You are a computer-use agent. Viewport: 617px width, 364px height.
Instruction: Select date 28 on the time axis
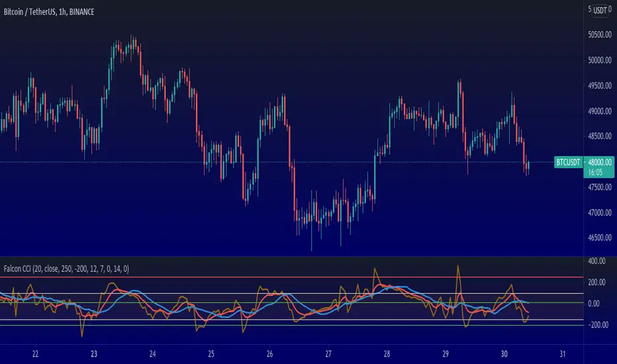tap(387, 354)
